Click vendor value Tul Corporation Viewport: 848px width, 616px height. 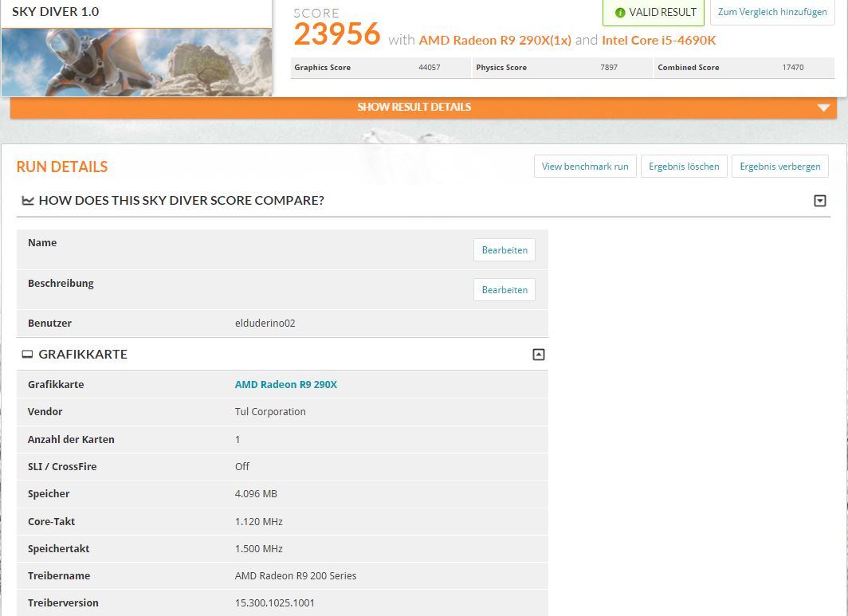pyautogui.click(x=270, y=411)
